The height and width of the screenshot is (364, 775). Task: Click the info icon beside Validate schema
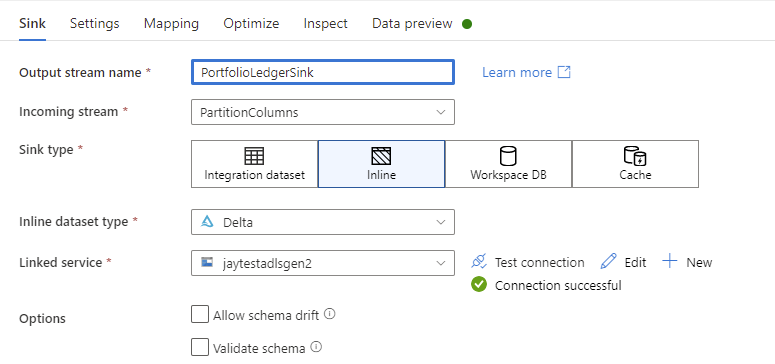tap(316, 347)
